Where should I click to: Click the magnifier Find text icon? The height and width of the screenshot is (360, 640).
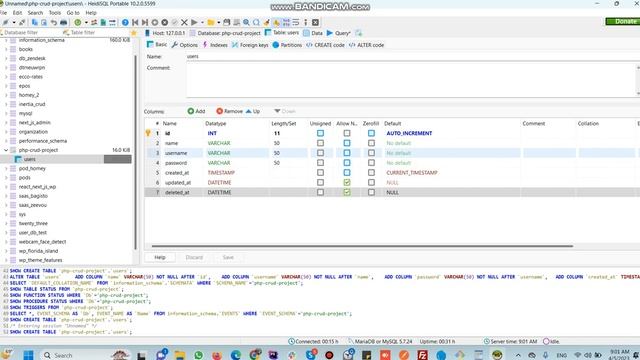(247, 22)
